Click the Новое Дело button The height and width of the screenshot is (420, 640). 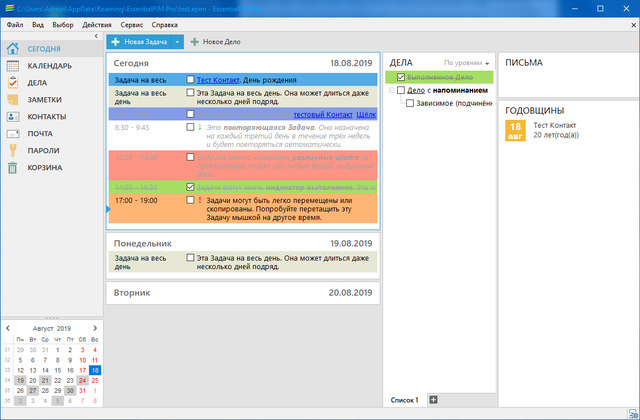click(x=215, y=42)
